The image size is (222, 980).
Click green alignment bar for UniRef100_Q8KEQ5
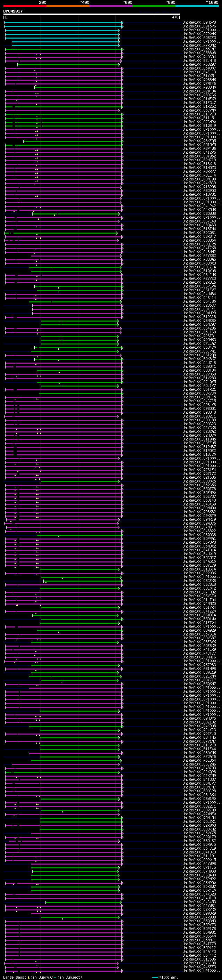(73, 141)
